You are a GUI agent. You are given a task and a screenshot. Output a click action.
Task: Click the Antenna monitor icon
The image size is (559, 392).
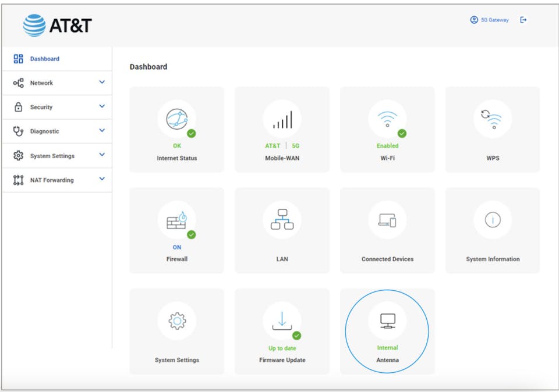[x=387, y=320]
